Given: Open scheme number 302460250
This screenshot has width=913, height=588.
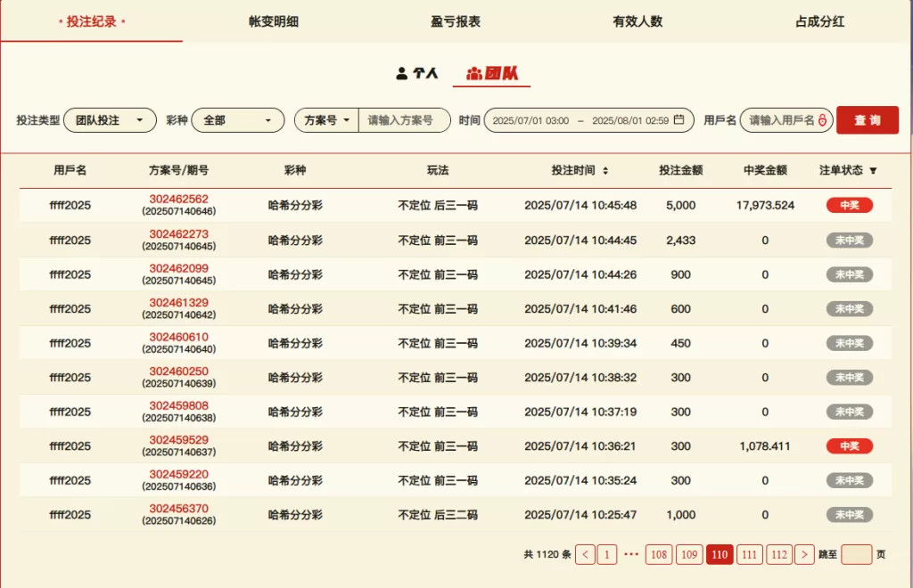Looking at the screenshot, I should pyautogui.click(x=178, y=371).
